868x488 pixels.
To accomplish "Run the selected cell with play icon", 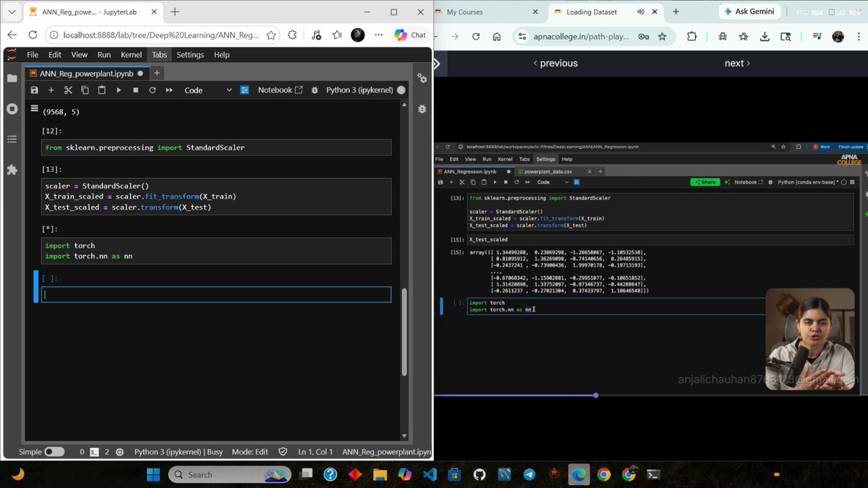I will (119, 90).
